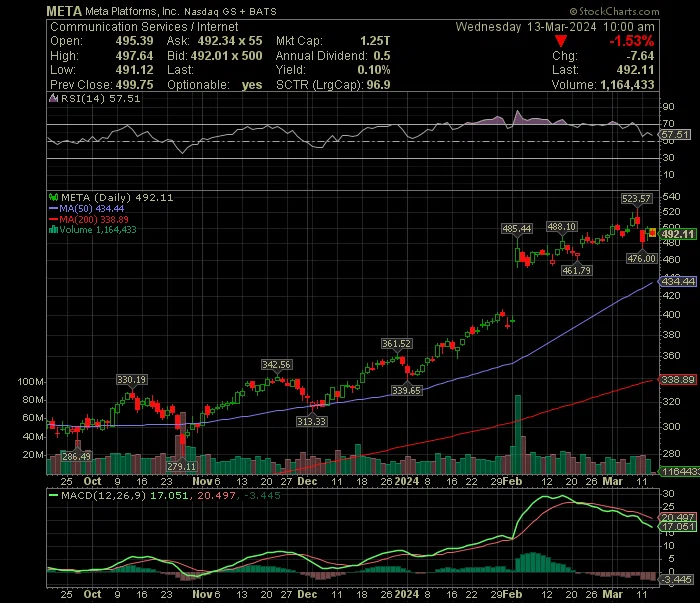Click the 476.00 price low annotation
This screenshot has height=603, width=700.
pos(642,258)
